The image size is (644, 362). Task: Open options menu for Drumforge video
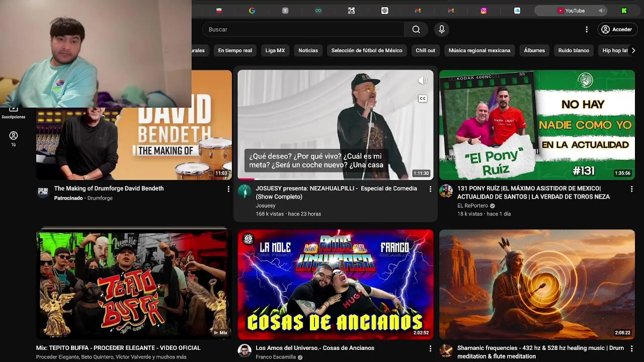click(x=228, y=189)
